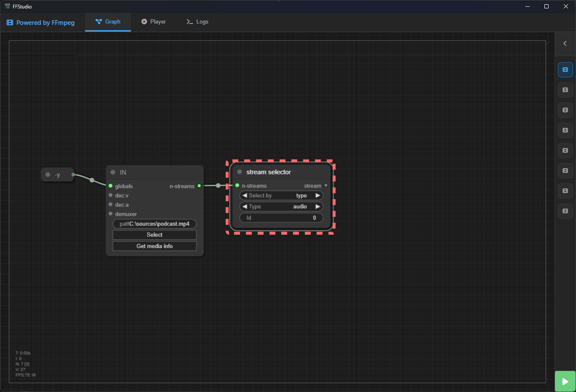The image size is (576, 392).
Task: Click the globals input port on IN node
Action: [111, 186]
